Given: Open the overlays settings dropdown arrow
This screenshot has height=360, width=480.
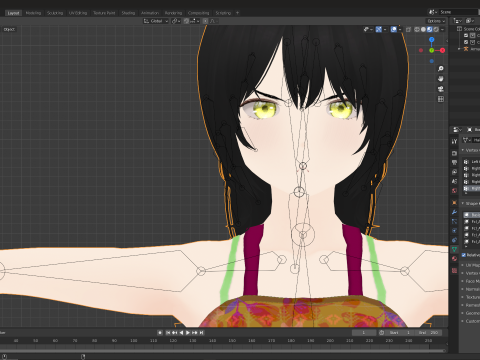Looking at the screenshot, I should (x=400, y=29).
